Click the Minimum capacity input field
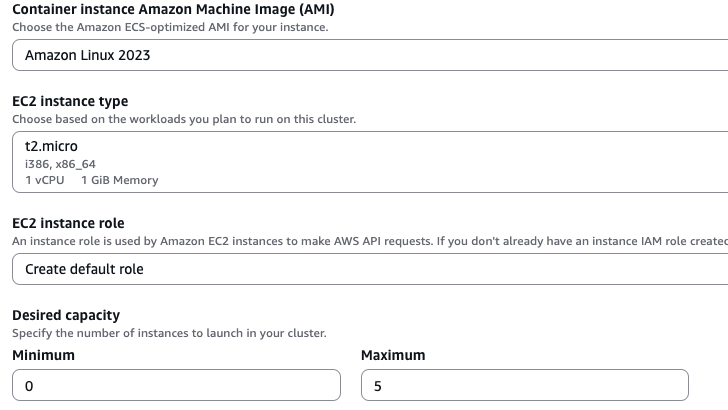This screenshot has height=410, width=728. [x=176, y=386]
